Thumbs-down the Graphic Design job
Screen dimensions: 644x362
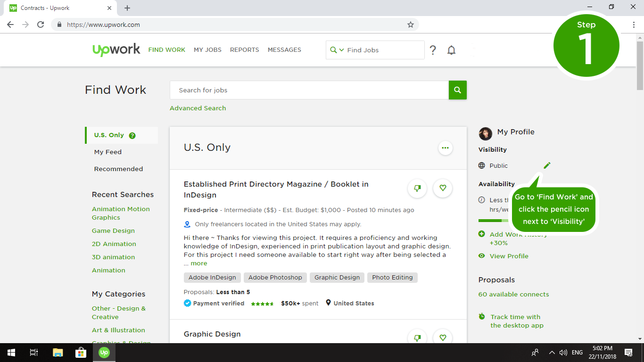click(x=417, y=337)
